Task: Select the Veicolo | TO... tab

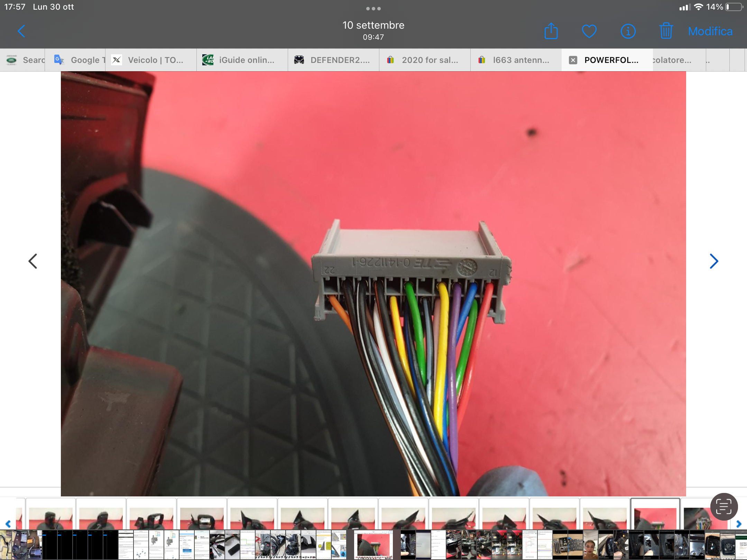Action: tap(151, 60)
